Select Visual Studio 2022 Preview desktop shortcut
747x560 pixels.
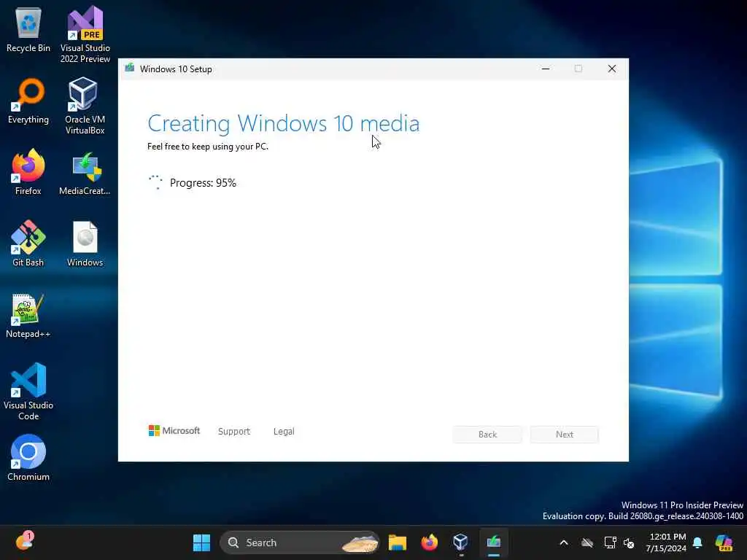(x=85, y=34)
